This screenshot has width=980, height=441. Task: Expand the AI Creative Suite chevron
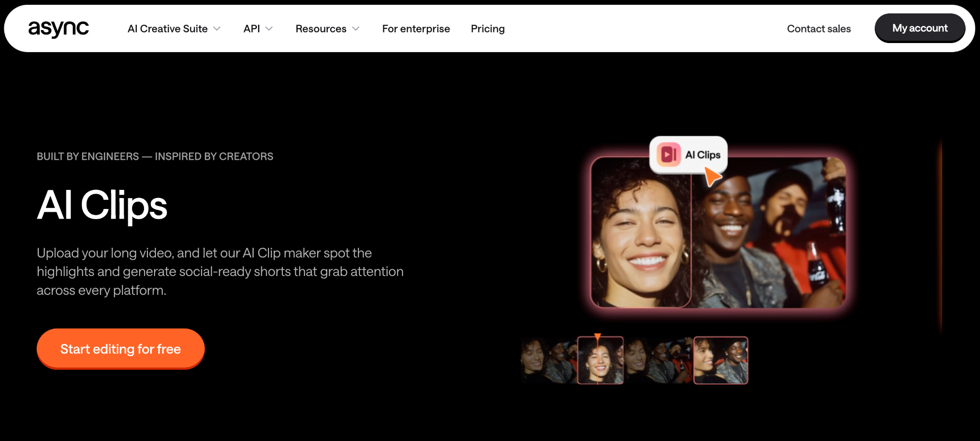217,29
